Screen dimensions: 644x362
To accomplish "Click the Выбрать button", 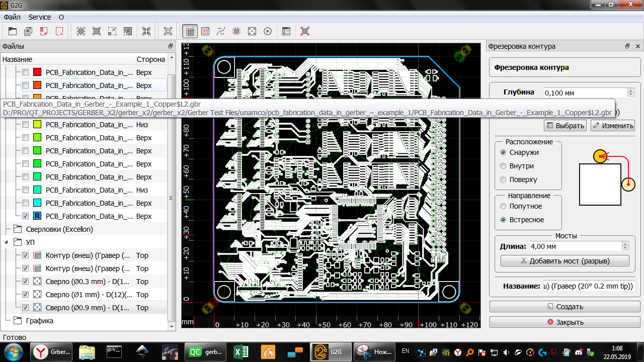I will 566,126.
